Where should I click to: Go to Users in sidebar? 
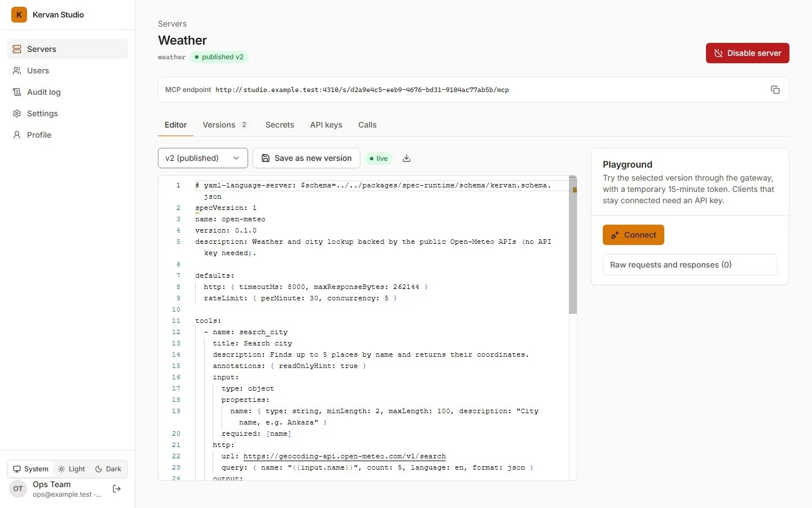pyautogui.click(x=68, y=71)
